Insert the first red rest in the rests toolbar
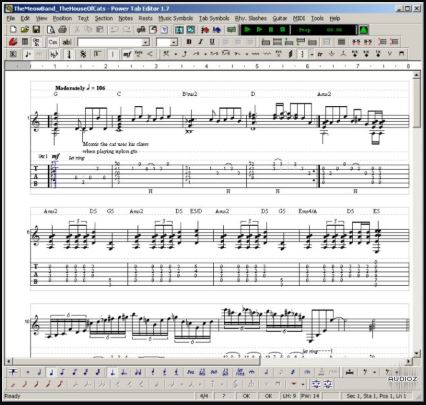426x405 pixels. [13, 384]
